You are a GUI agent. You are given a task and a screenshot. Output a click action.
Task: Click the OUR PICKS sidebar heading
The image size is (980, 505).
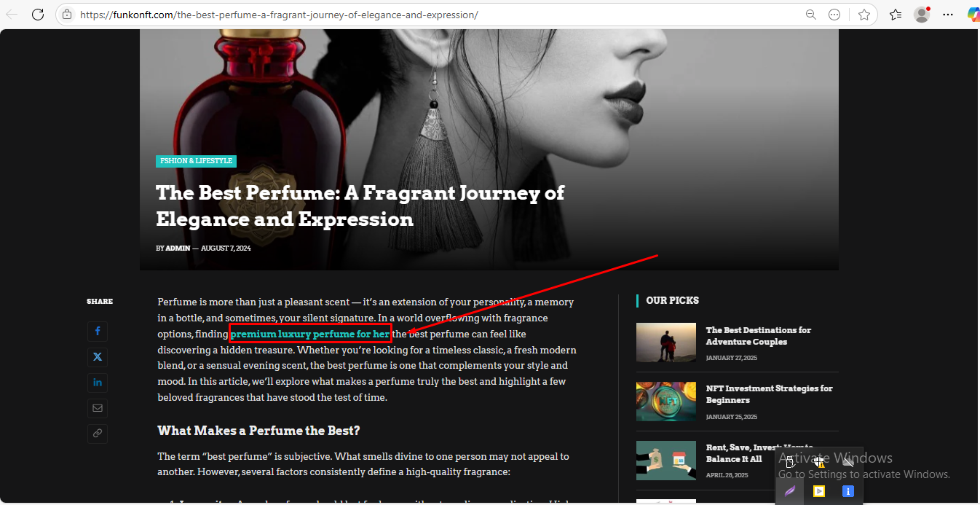pyautogui.click(x=672, y=300)
